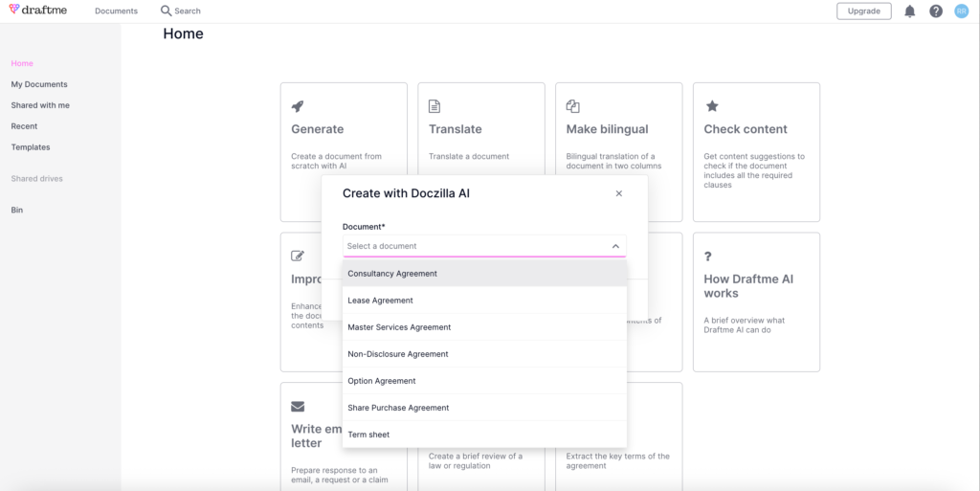The image size is (980, 491).
Task: Go to Templates in the sidebar
Action: coord(31,147)
